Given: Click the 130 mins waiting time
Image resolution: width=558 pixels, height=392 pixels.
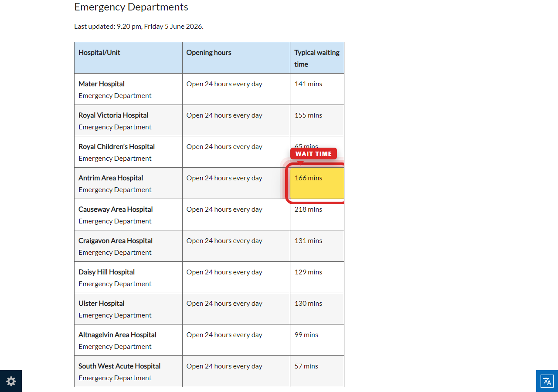Looking at the screenshot, I should pyautogui.click(x=308, y=303).
